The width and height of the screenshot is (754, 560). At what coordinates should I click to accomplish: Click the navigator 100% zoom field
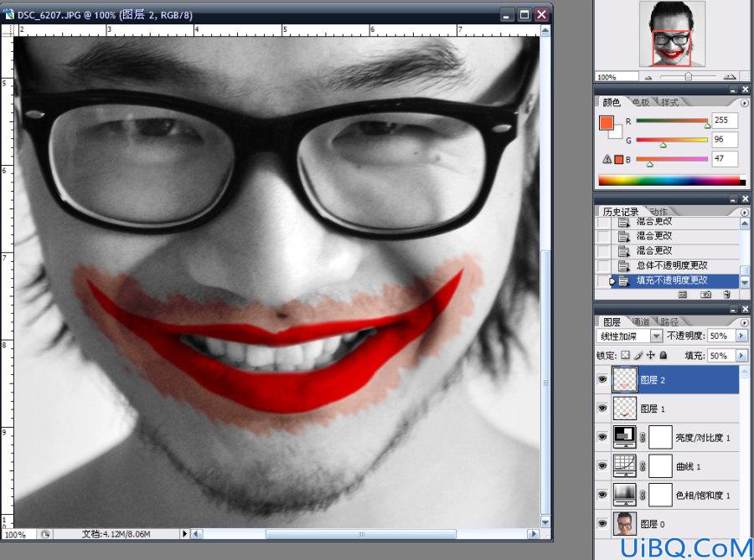pyautogui.click(x=617, y=77)
